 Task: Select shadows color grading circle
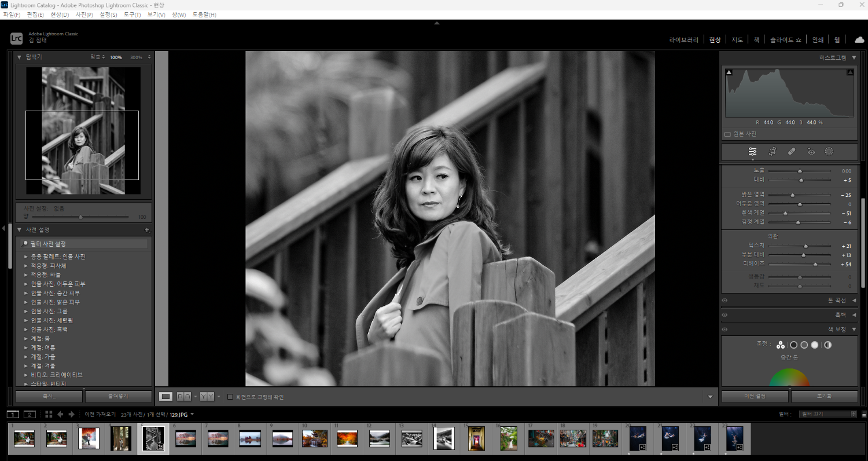click(793, 345)
